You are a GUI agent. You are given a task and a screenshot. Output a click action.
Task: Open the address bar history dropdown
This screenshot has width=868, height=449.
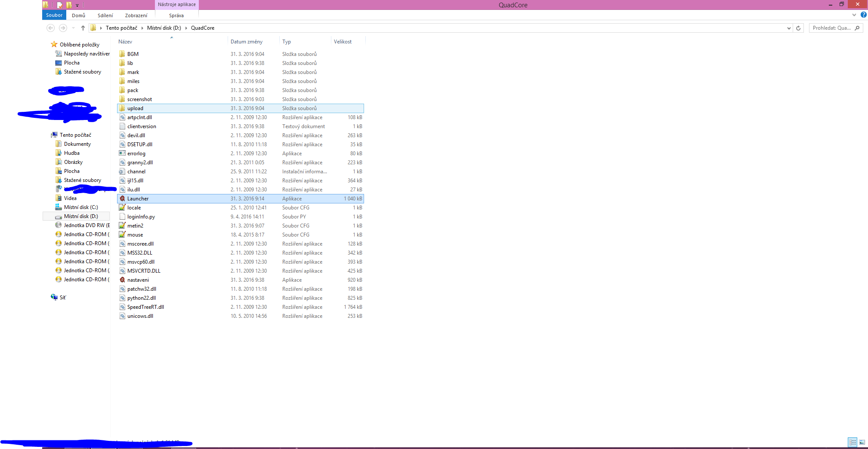click(x=789, y=28)
